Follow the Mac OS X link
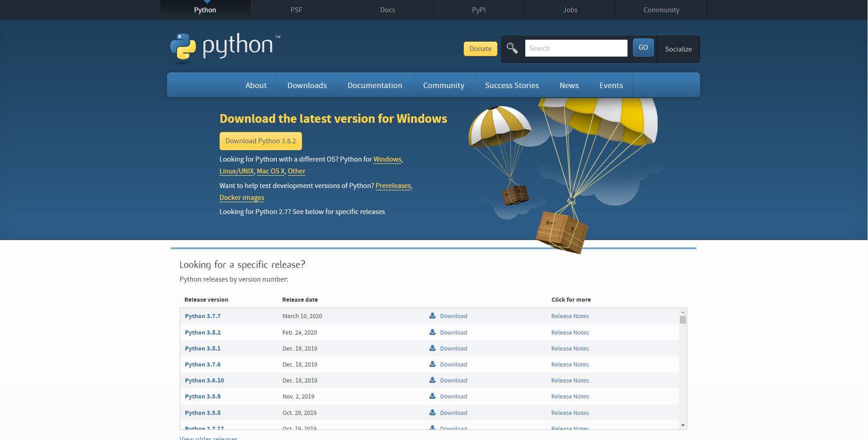The image size is (868, 440). 271,171
